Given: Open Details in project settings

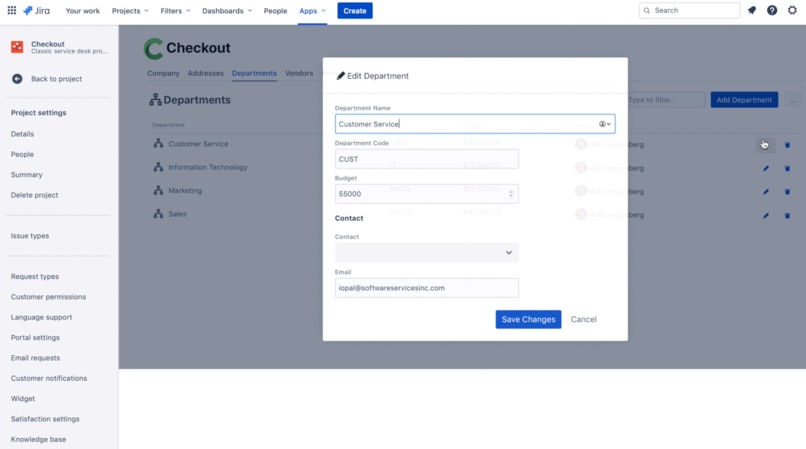Looking at the screenshot, I should [x=22, y=134].
